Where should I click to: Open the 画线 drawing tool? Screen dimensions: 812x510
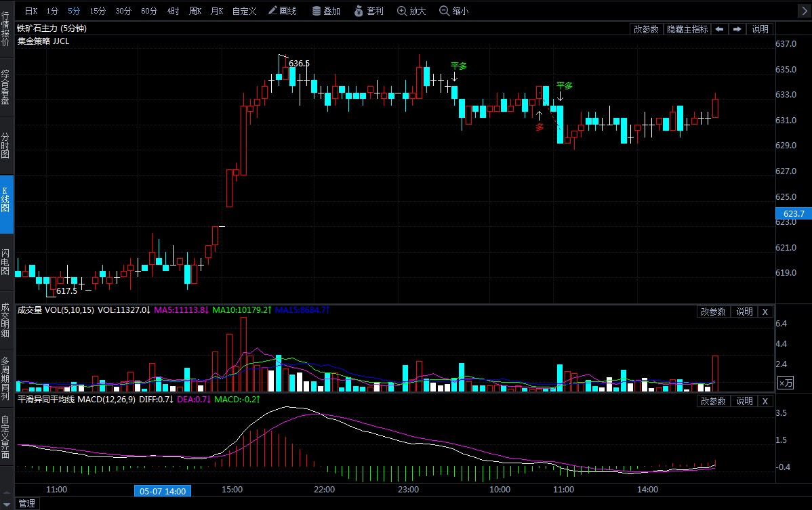pos(282,11)
